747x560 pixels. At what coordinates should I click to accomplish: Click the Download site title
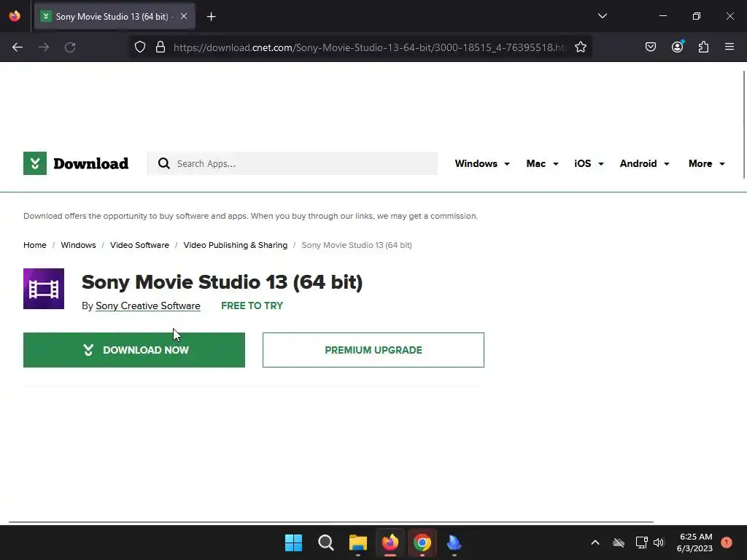pos(91,163)
